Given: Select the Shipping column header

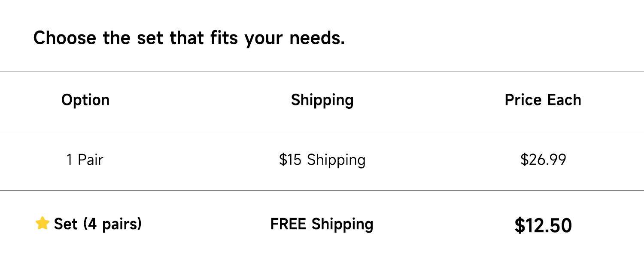Looking at the screenshot, I should point(322,100).
